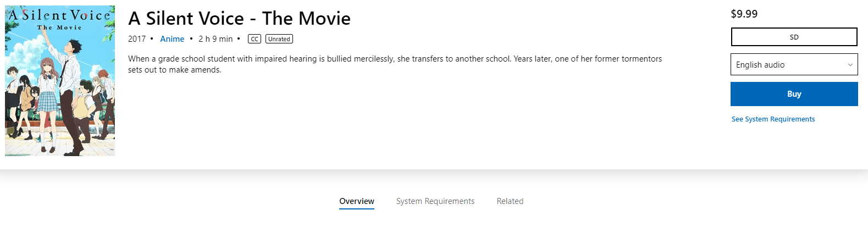This screenshot has width=868, height=232.
Task: Open the Related tab
Action: (x=510, y=201)
